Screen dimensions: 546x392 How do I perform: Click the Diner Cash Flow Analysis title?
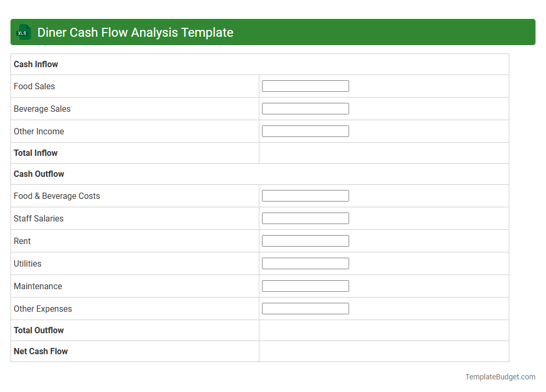tap(134, 32)
